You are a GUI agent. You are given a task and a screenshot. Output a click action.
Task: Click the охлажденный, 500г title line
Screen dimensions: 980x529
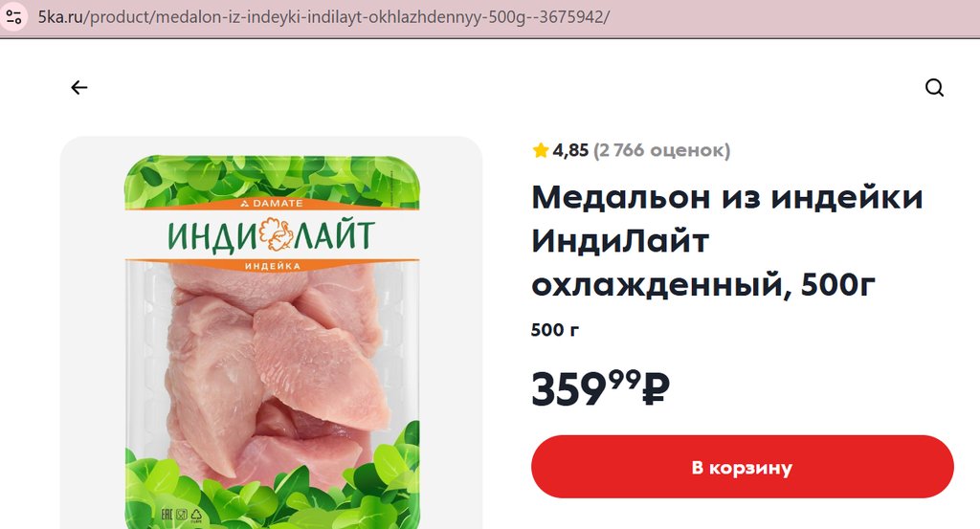coord(703,285)
